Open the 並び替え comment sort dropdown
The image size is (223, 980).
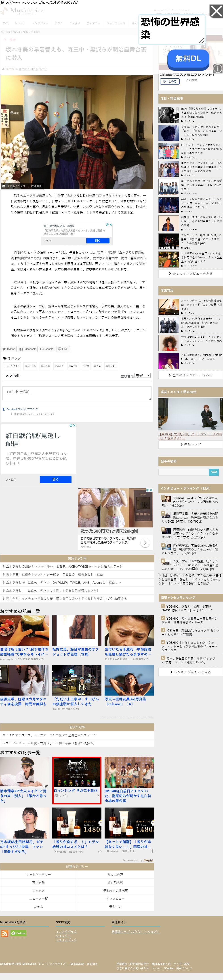pyautogui.click(x=143, y=376)
